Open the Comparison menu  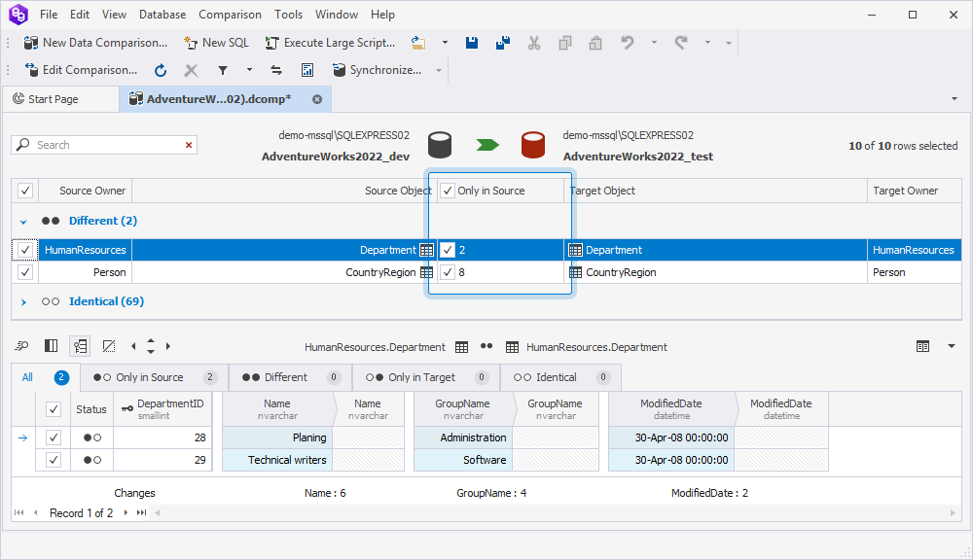pyautogui.click(x=230, y=15)
